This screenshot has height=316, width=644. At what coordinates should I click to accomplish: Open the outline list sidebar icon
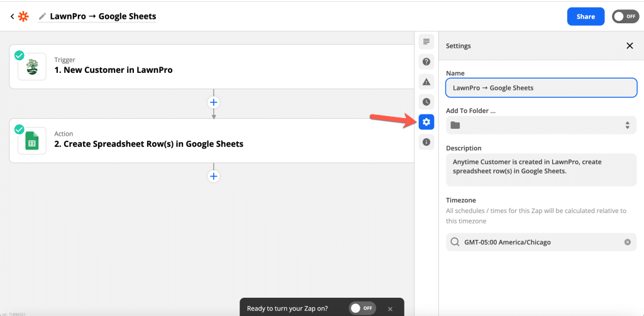(426, 42)
